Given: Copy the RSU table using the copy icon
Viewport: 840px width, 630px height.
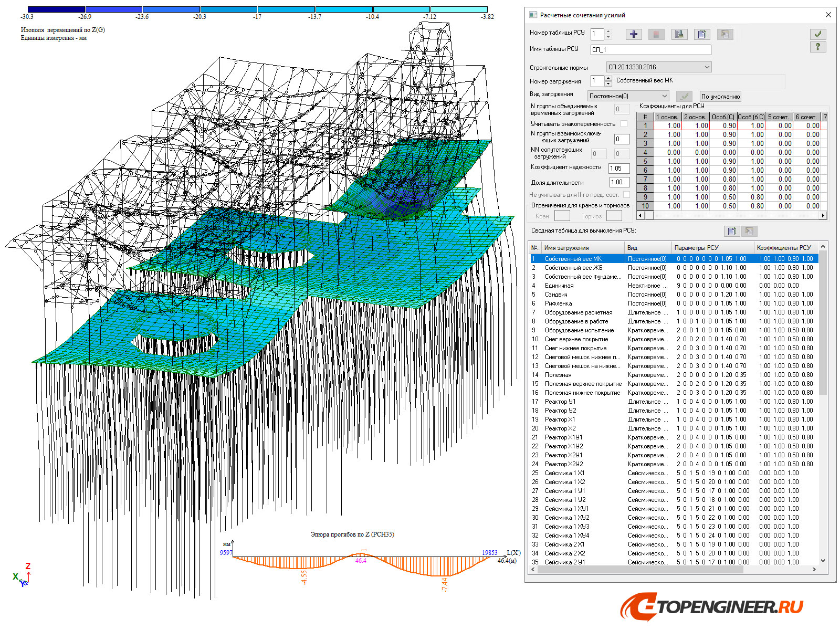Looking at the screenshot, I should point(702,34).
